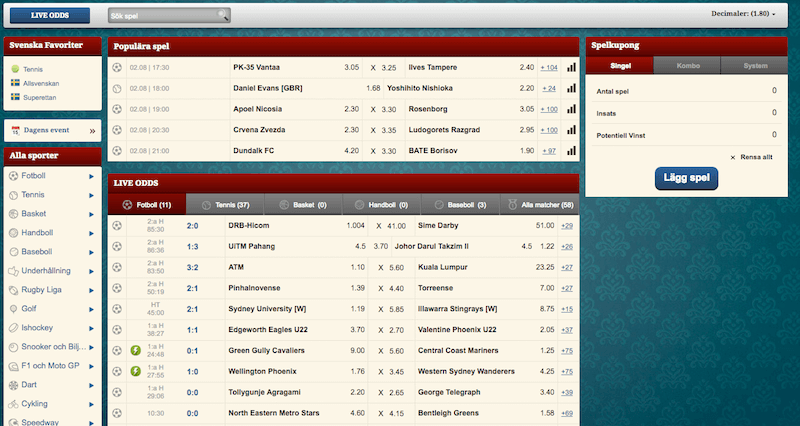Click the Dart icon in sidebar

click(x=13, y=385)
